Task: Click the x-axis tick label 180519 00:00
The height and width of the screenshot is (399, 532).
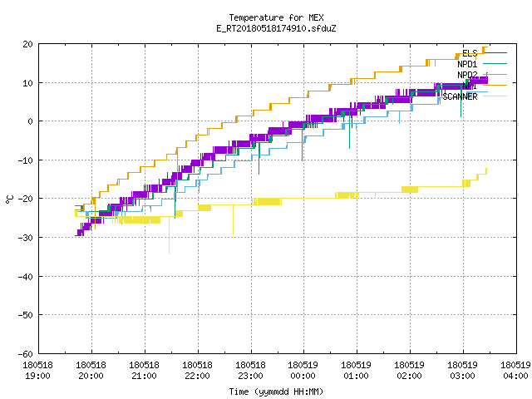Action: (x=303, y=371)
